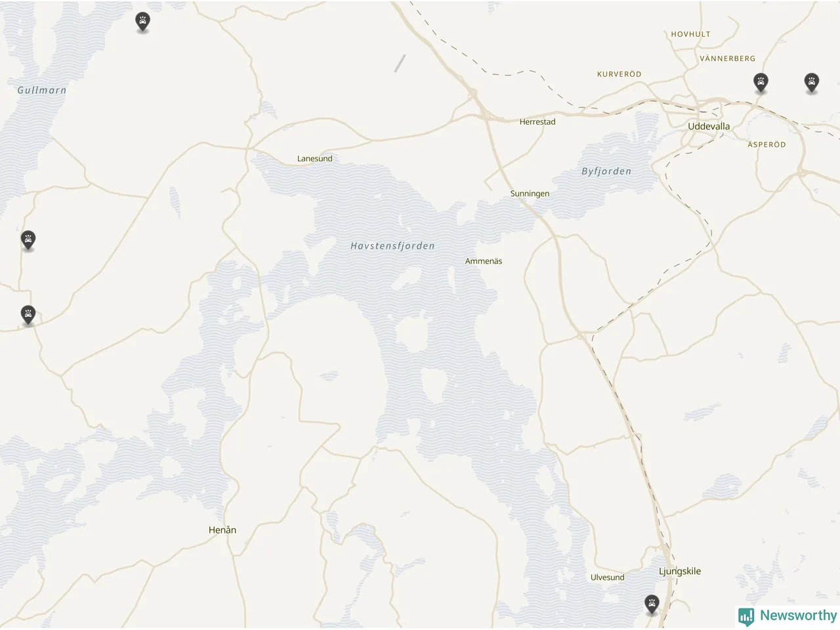
Task: Select the Ljungskile town label
Action: click(680, 572)
